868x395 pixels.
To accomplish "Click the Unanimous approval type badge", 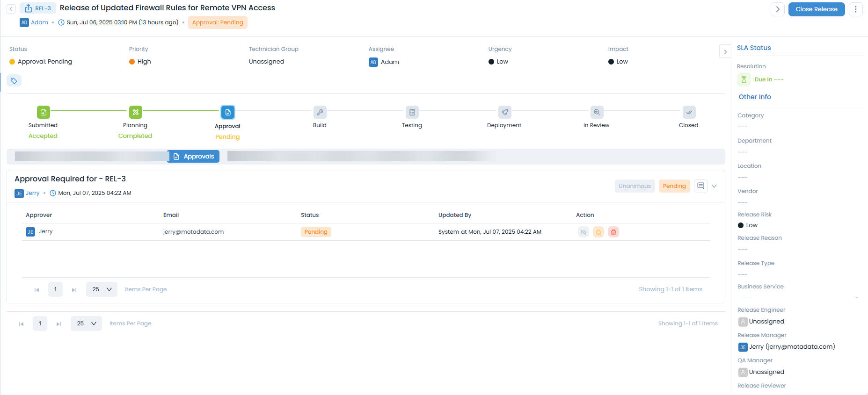I will pos(634,186).
